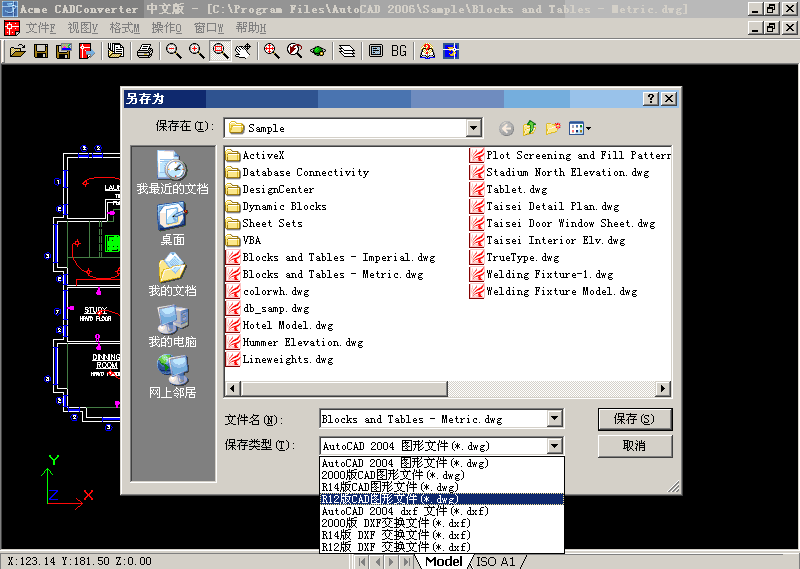Click the file list horizontal scrollbar thumb
The image size is (800, 569).
[344, 388]
